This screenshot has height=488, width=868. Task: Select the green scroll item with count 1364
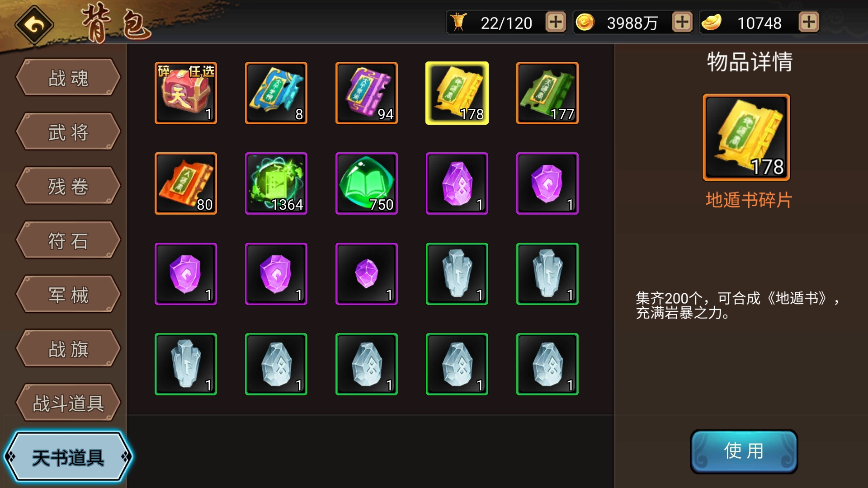(276, 183)
